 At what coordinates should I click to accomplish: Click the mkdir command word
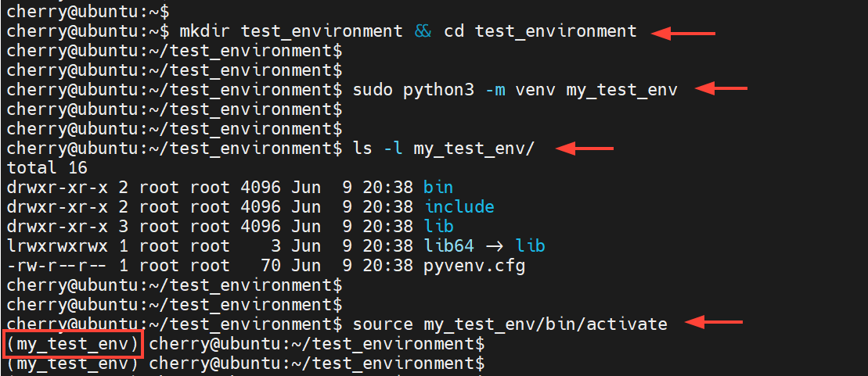tap(205, 31)
